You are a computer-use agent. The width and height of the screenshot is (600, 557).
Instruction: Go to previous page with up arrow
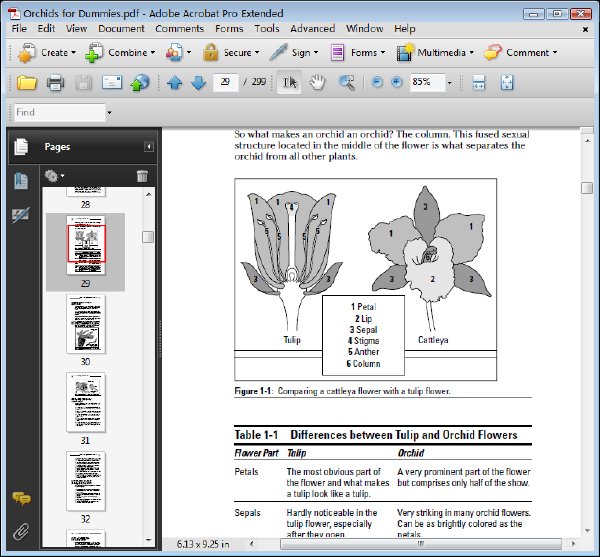pos(175,83)
